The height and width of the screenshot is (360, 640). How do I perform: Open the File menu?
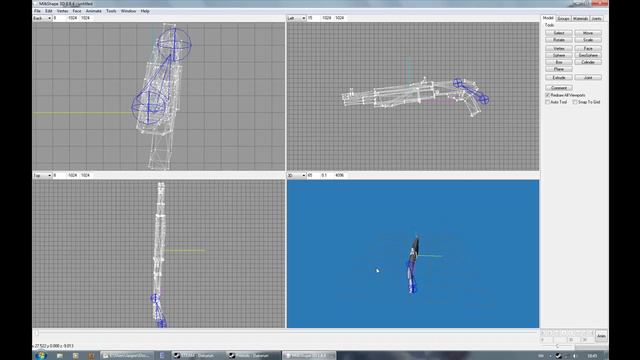tap(37, 11)
